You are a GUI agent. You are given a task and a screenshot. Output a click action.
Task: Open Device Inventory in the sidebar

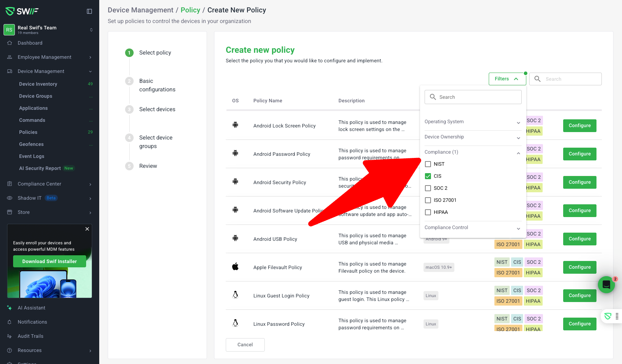coord(38,84)
